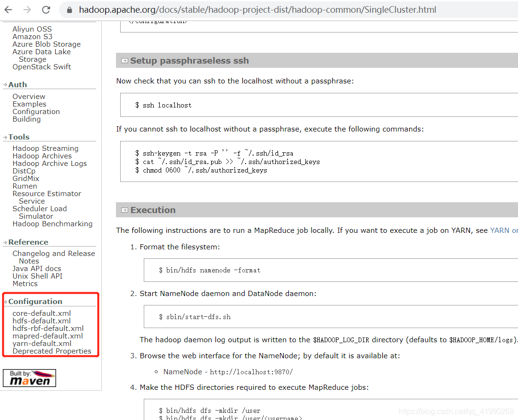Open Azure Data Lake Storage link

coord(41,56)
